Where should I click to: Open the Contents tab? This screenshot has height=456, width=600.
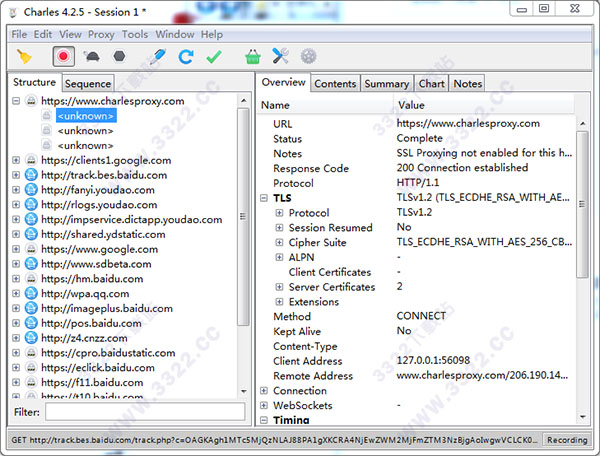pyautogui.click(x=335, y=83)
